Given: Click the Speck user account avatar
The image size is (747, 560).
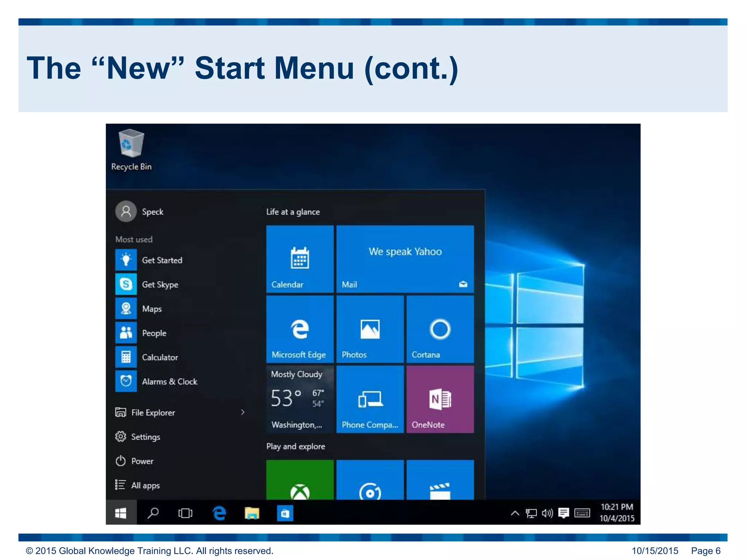Looking at the screenshot, I should coord(126,211).
